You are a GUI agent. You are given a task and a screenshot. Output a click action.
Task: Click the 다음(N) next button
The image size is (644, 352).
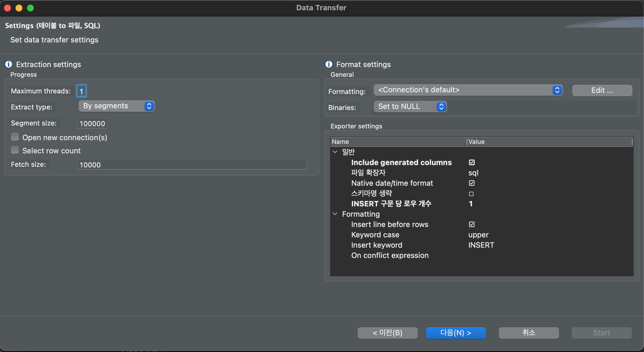[456, 333]
